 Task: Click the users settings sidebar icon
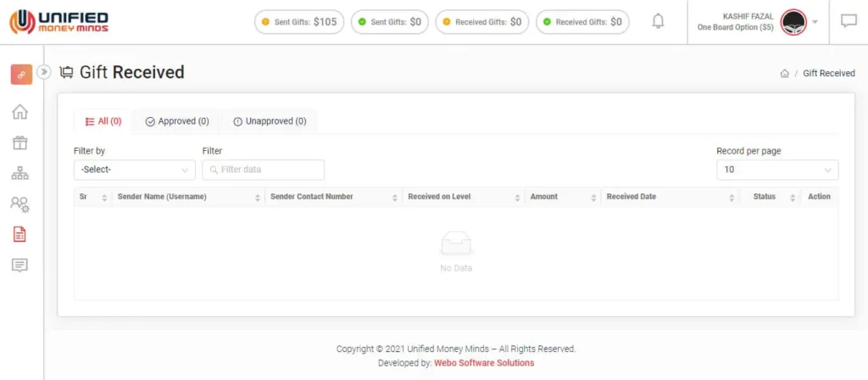coord(19,204)
